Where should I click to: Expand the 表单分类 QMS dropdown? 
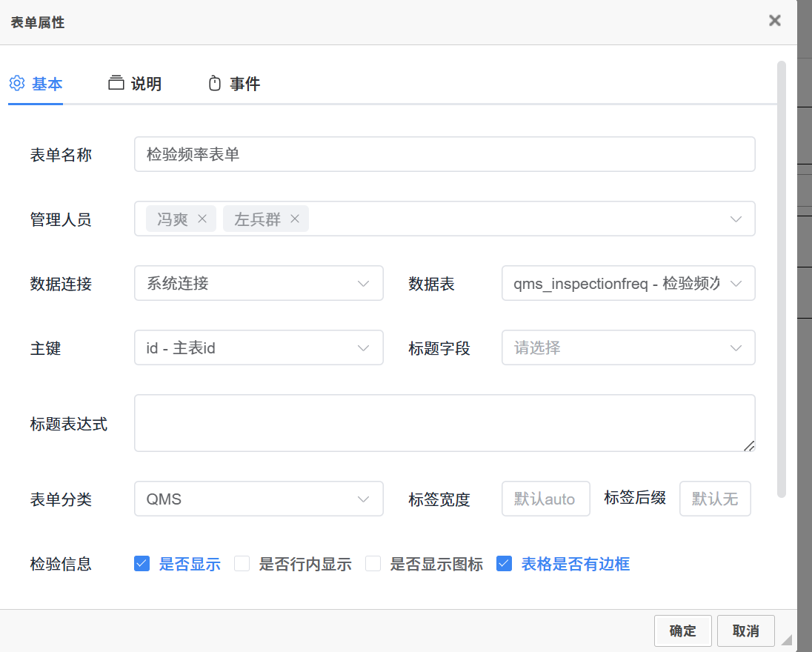coord(259,499)
